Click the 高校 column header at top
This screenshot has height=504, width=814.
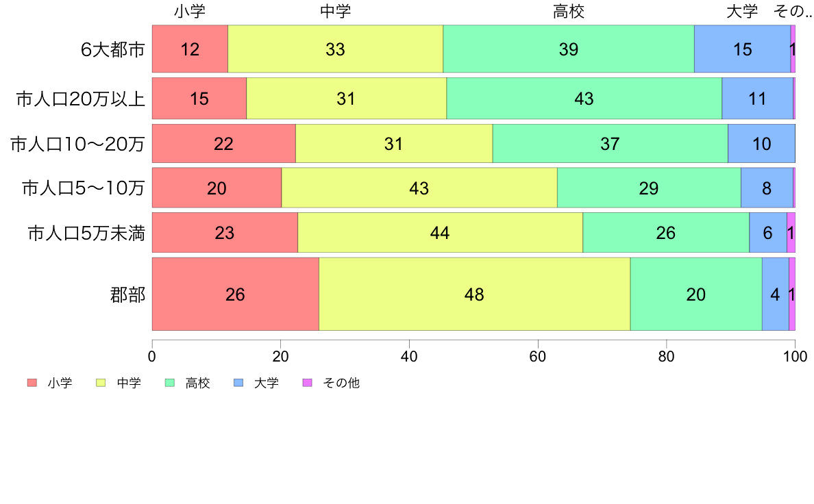[x=569, y=12]
